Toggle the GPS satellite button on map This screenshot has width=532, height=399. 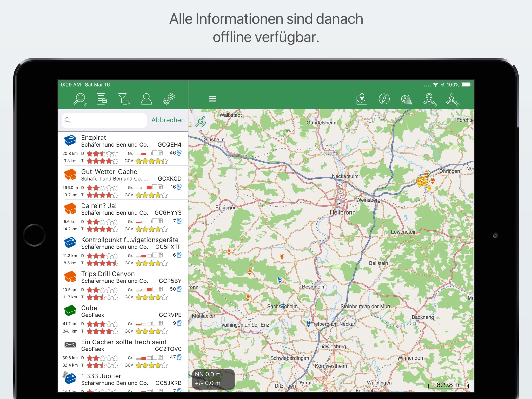(201, 121)
